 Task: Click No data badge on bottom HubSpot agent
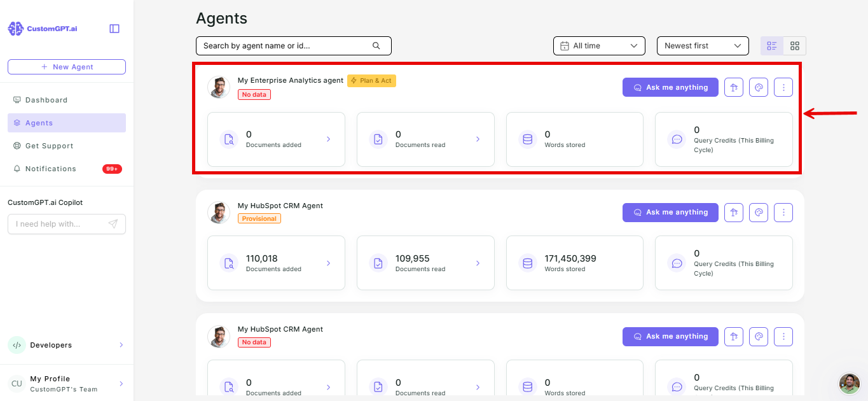pos(254,342)
